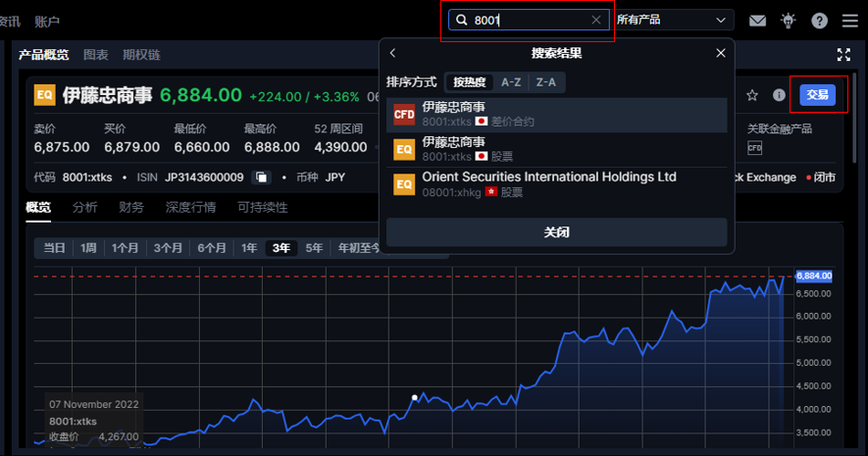Click related CFD product icon

coord(754,148)
